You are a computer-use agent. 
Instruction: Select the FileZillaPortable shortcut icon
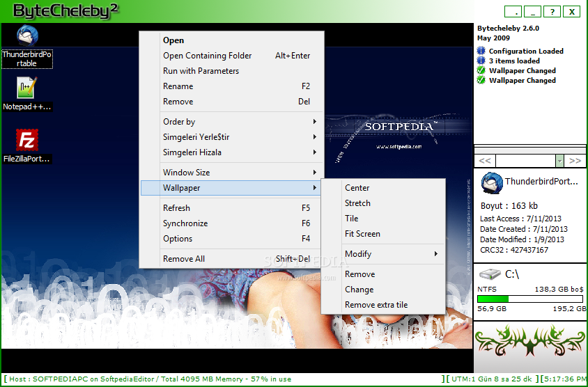pos(26,140)
